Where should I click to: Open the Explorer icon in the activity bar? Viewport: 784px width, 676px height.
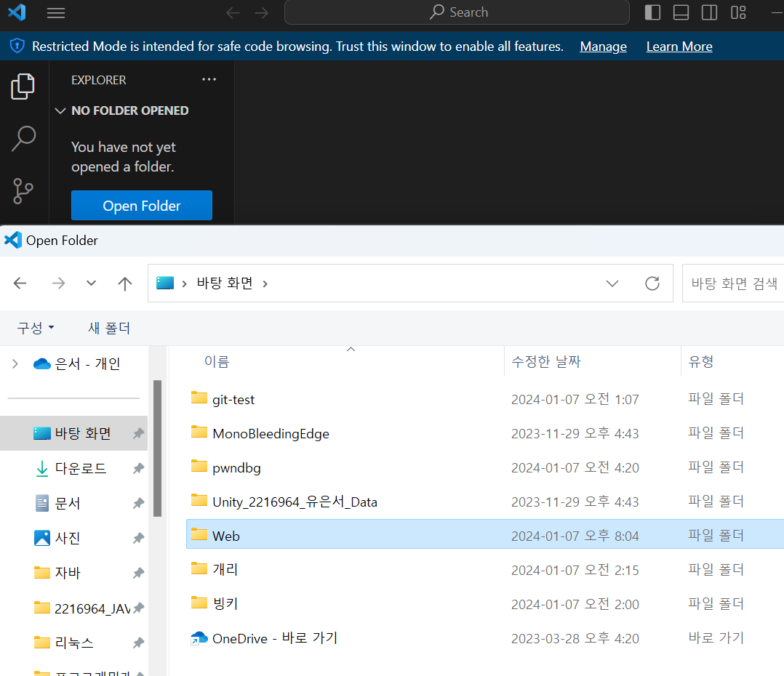point(23,86)
